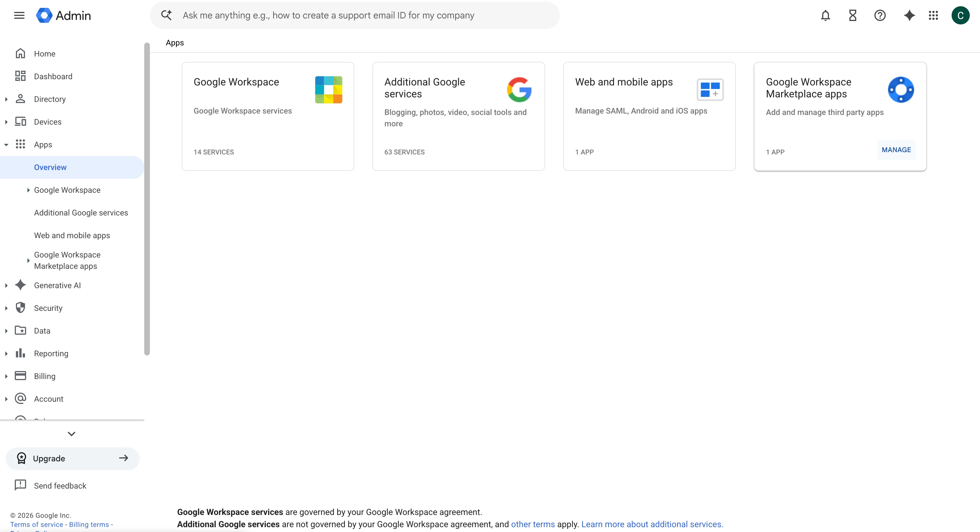Click the Google Workspace colorful tile icon

(328, 90)
